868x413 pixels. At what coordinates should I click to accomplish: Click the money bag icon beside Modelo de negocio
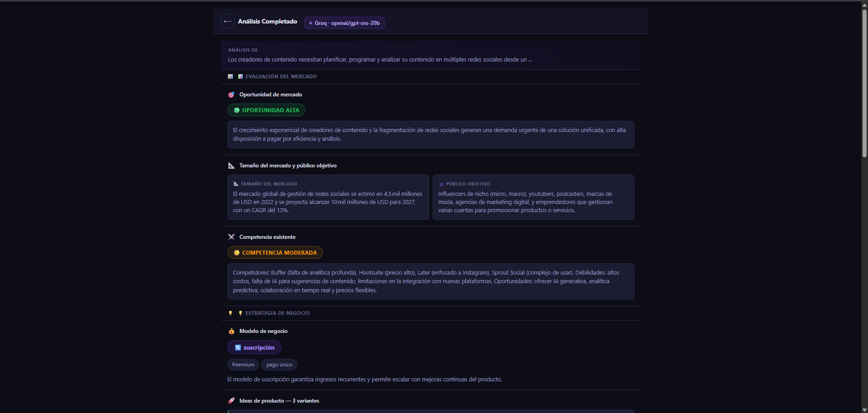tap(231, 331)
